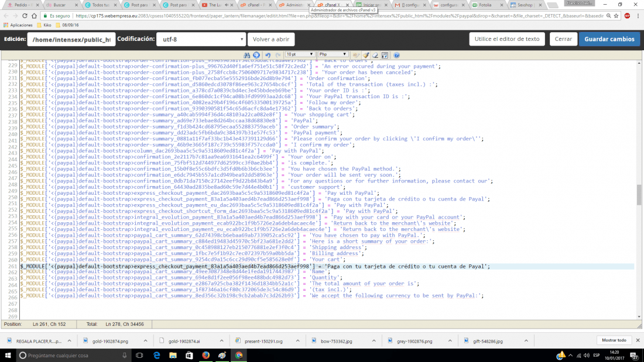Click the vertical scrollbar thumb of the editor
The image size is (644, 362).
[x=639, y=195]
